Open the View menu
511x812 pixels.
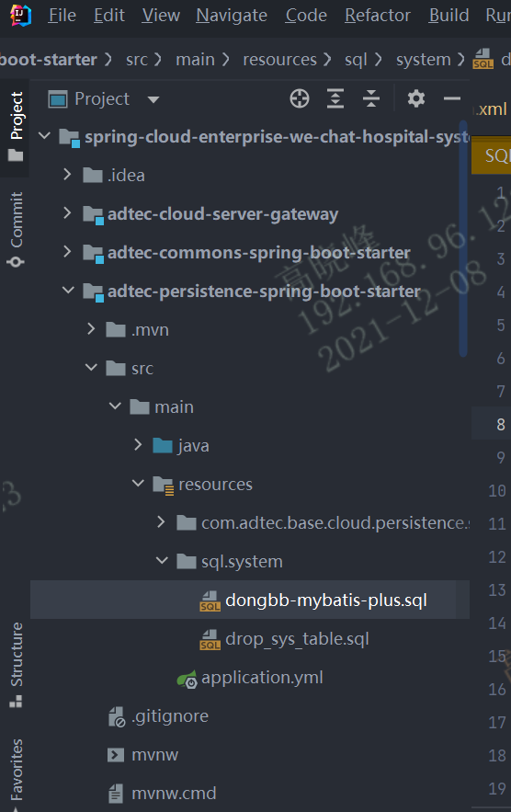click(x=161, y=16)
